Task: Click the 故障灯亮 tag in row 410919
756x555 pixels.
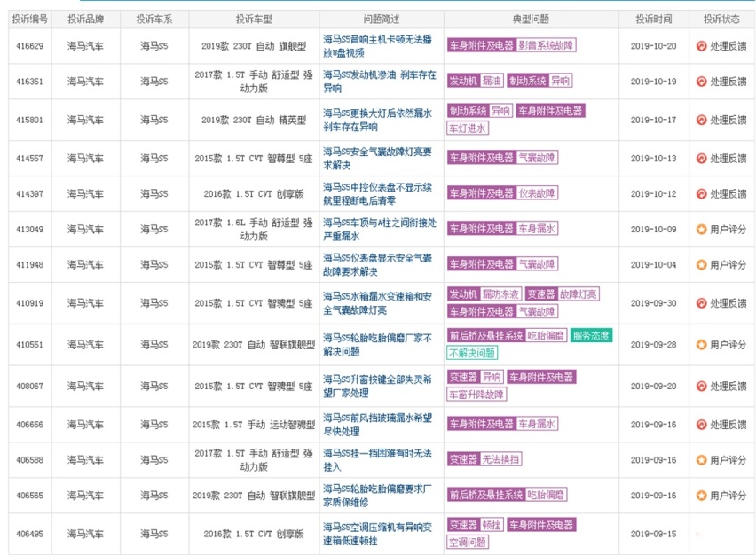Action: click(578, 293)
